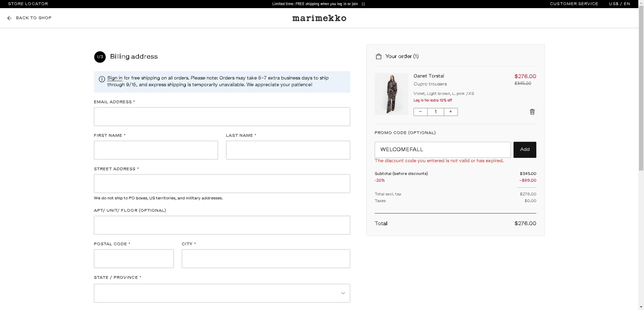Click the trash icon to remove Oanet Torstai

(x=532, y=112)
